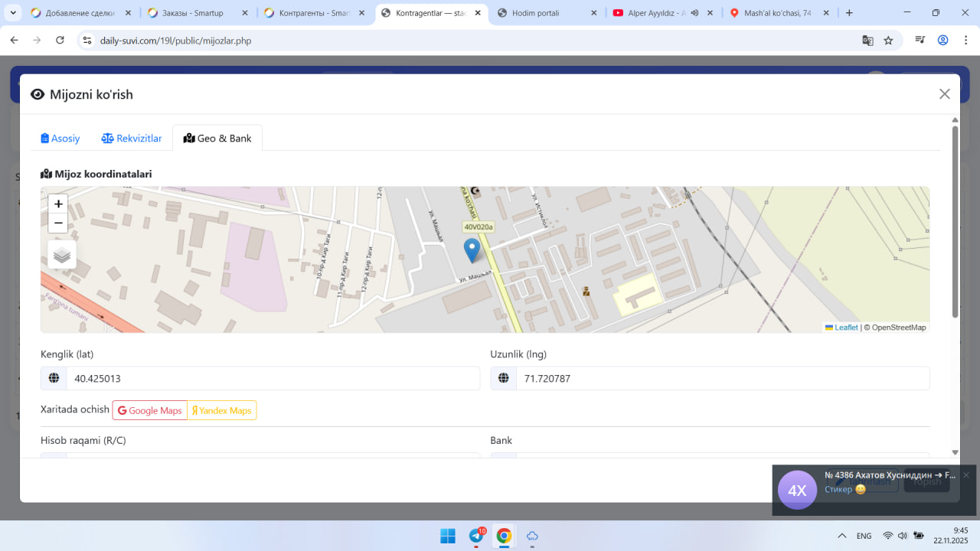Click the Uzunlik (lng) input field
980x551 pixels.
723,378
